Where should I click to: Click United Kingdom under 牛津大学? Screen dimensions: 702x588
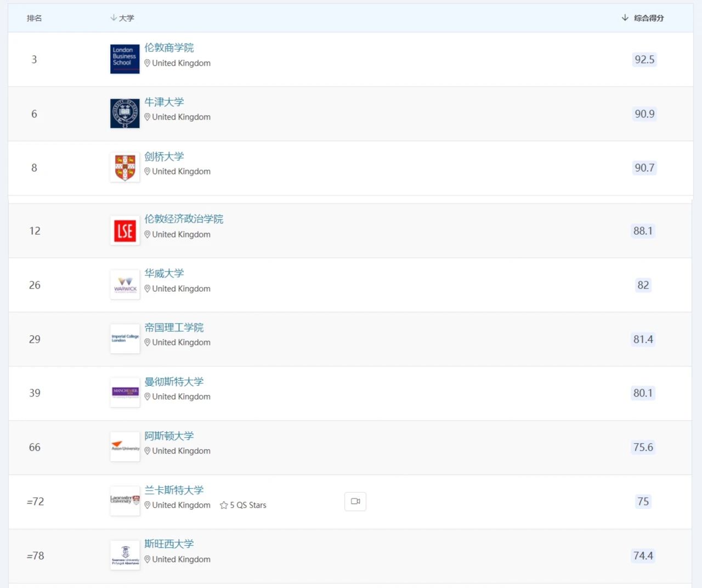(x=182, y=117)
